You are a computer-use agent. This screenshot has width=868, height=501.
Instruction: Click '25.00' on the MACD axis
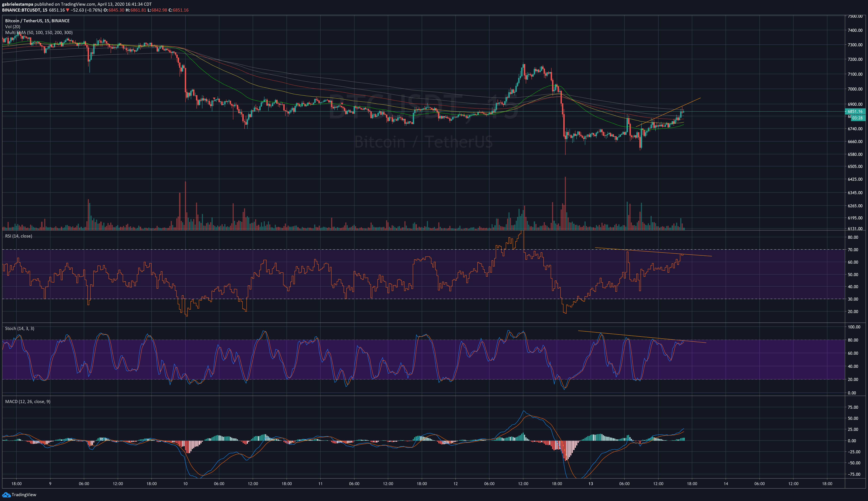pyautogui.click(x=853, y=429)
